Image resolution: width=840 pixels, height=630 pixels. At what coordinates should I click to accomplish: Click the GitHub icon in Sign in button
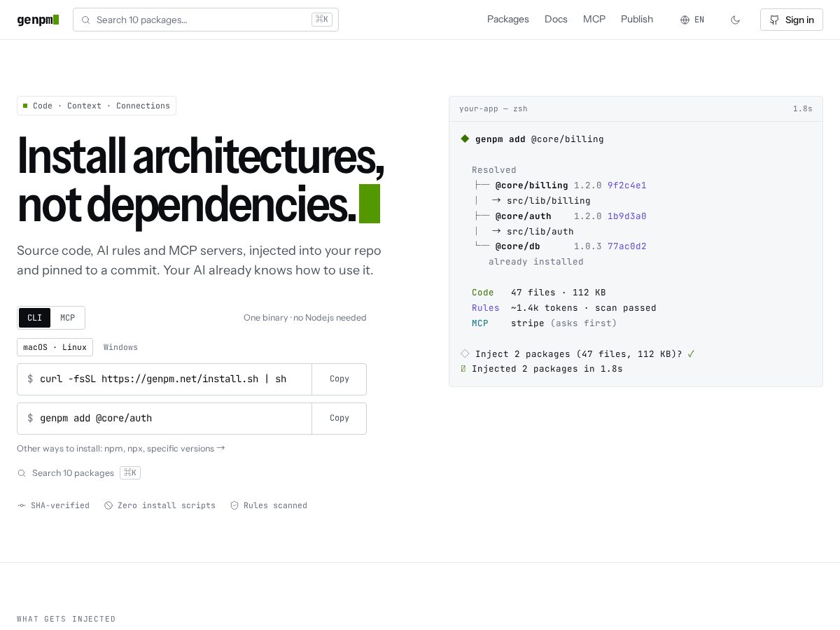[774, 20]
